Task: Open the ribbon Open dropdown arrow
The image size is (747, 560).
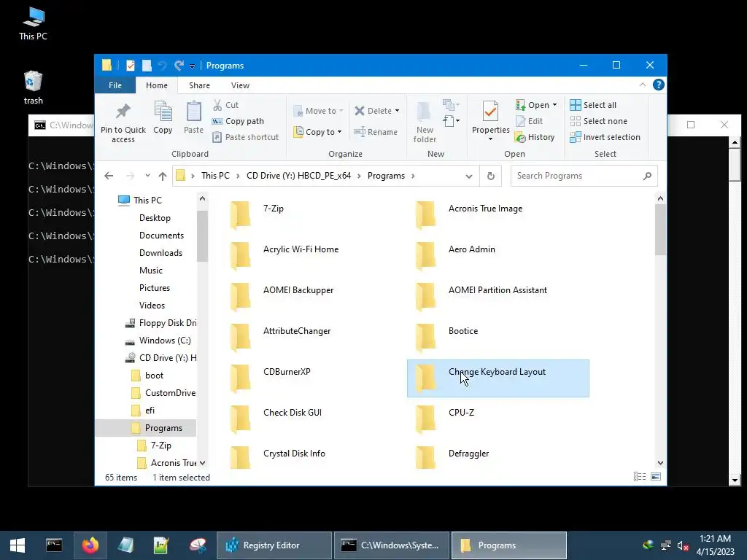Action: [554, 105]
